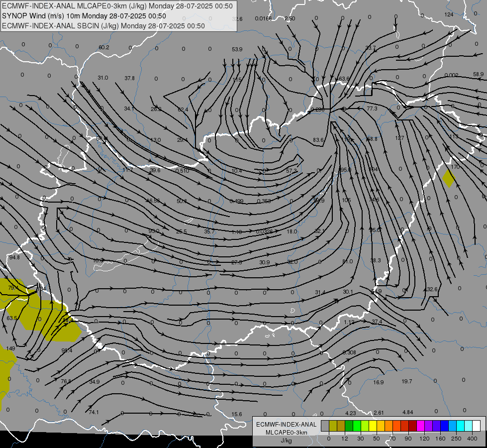Viewport: 487px width, 448px height.
Task: Click the map value '60.2'
Action: tap(104, 47)
